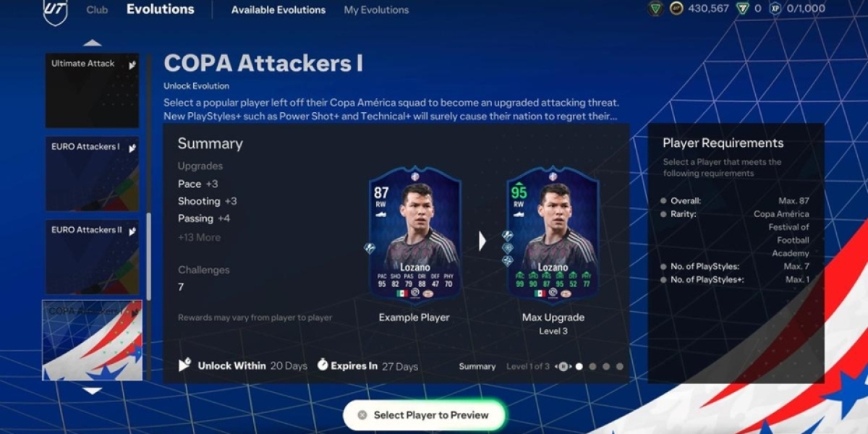Open the EURO Attackers II thumbnail

coord(93,258)
